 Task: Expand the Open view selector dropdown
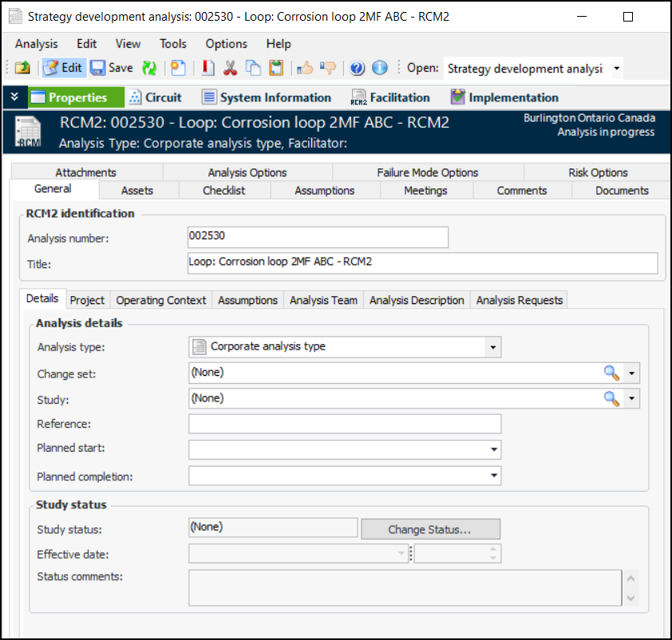(x=616, y=69)
